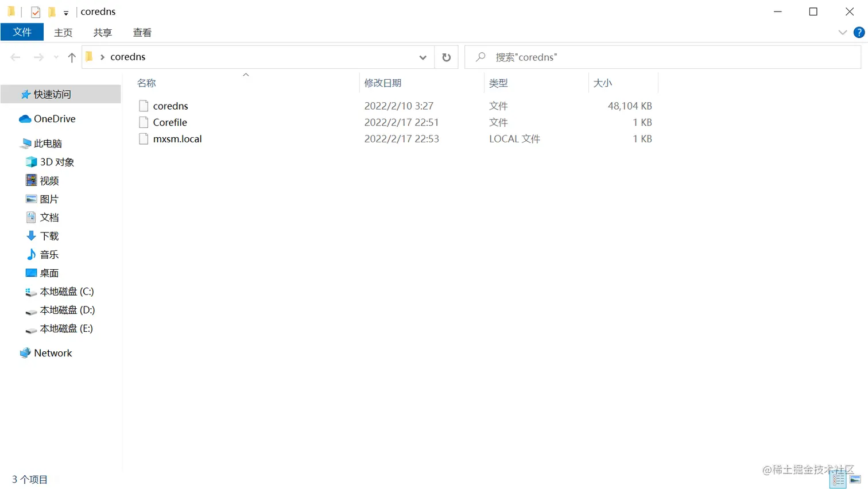This screenshot has height=489, width=868.
Task: Click the Corefile file icon
Action: (x=144, y=122)
